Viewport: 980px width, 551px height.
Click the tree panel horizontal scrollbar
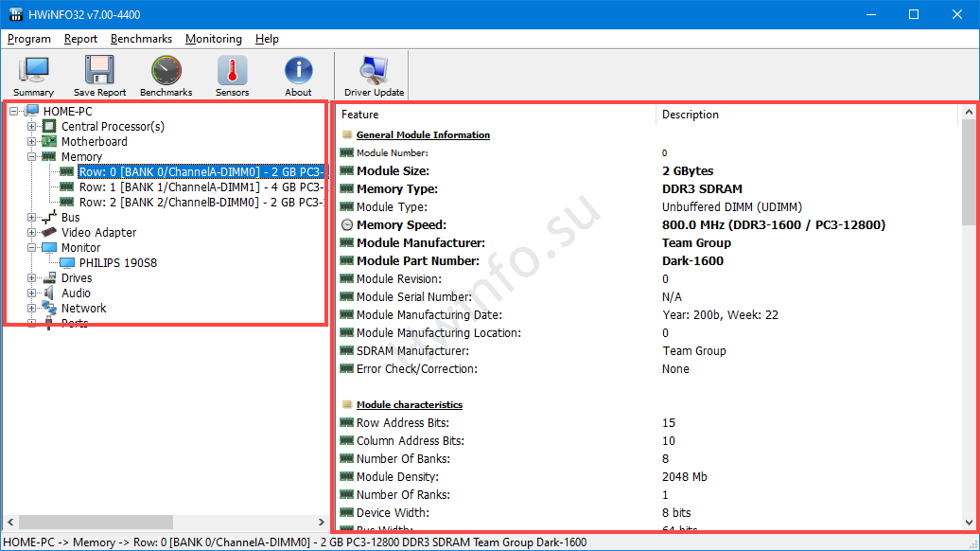(x=95, y=523)
